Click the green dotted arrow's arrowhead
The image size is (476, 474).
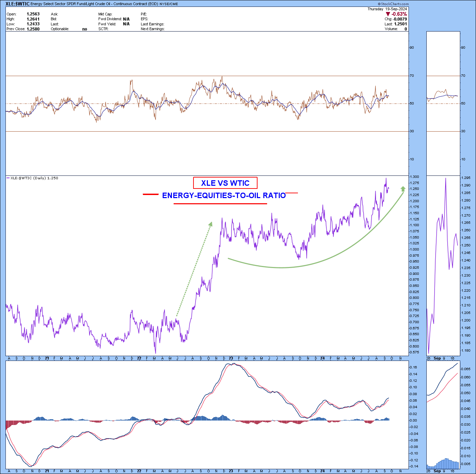[x=211, y=224]
